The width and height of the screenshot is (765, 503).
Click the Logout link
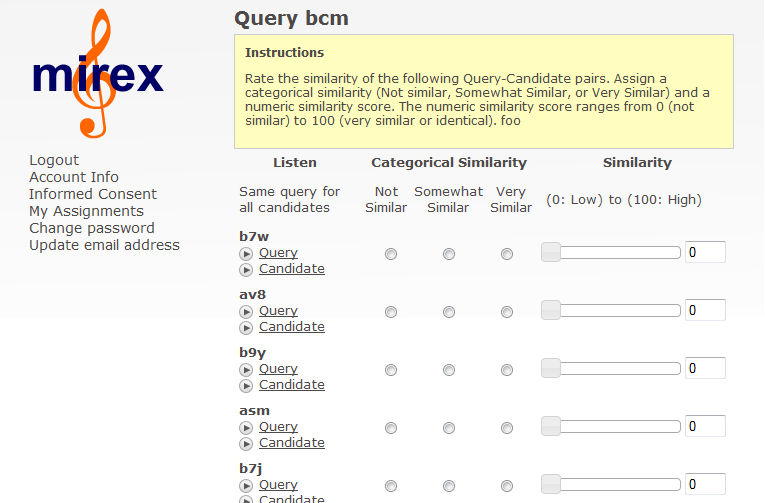[54, 160]
